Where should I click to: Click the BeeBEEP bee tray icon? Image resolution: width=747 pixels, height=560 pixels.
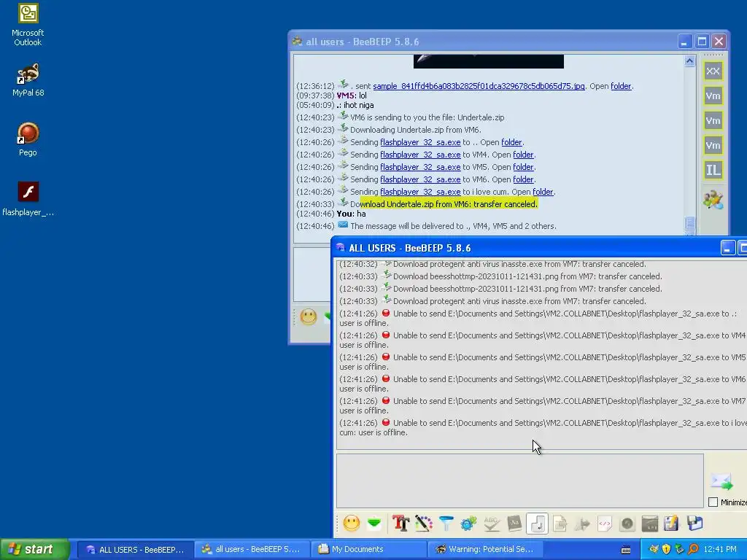[x=654, y=549]
